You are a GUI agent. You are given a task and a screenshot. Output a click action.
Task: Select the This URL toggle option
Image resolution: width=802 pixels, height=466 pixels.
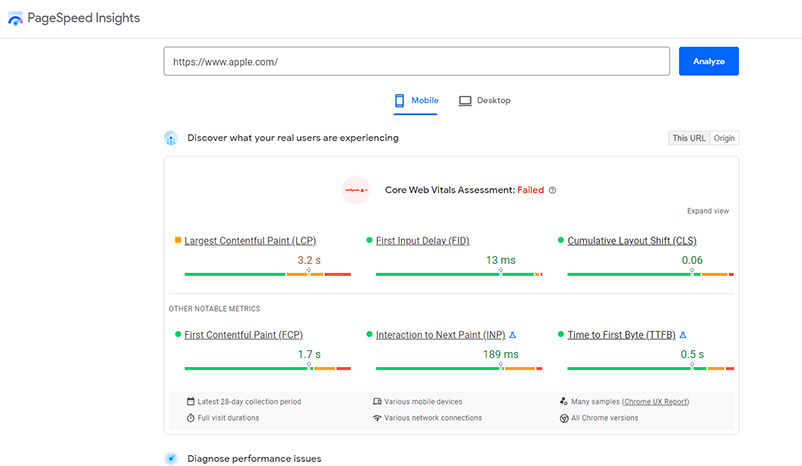688,138
